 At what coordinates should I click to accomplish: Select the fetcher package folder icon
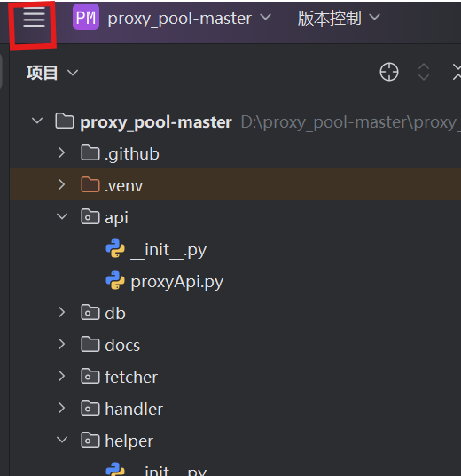pos(90,376)
